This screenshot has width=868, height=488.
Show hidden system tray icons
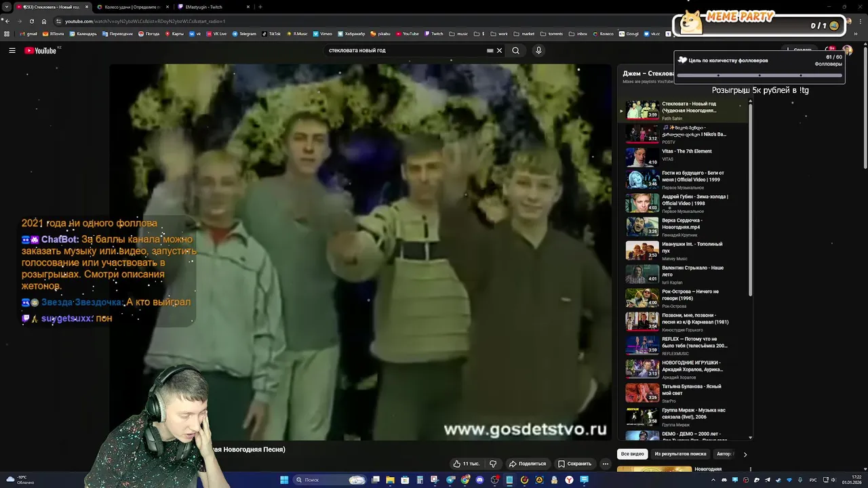click(713, 480)
